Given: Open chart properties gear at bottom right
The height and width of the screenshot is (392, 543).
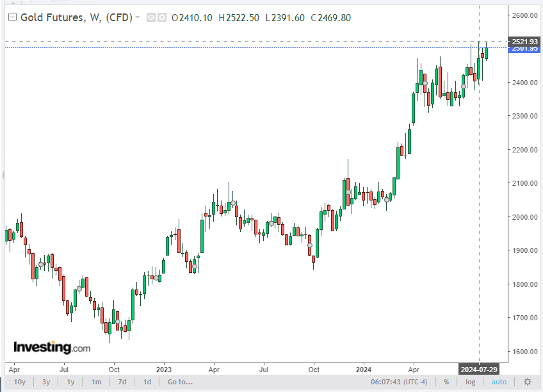Looking at the screenshot, I should 528,382.
